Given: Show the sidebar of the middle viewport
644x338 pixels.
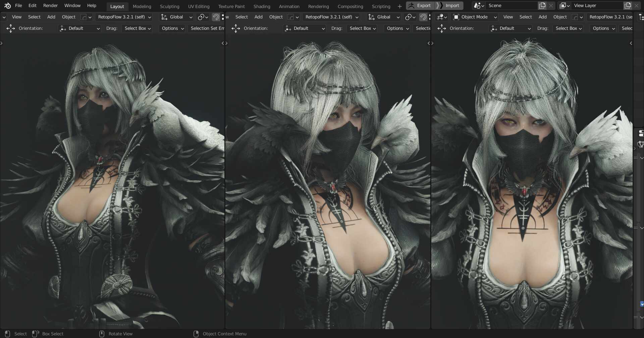Looking at the screenshot, I should (x=429, y=43).
